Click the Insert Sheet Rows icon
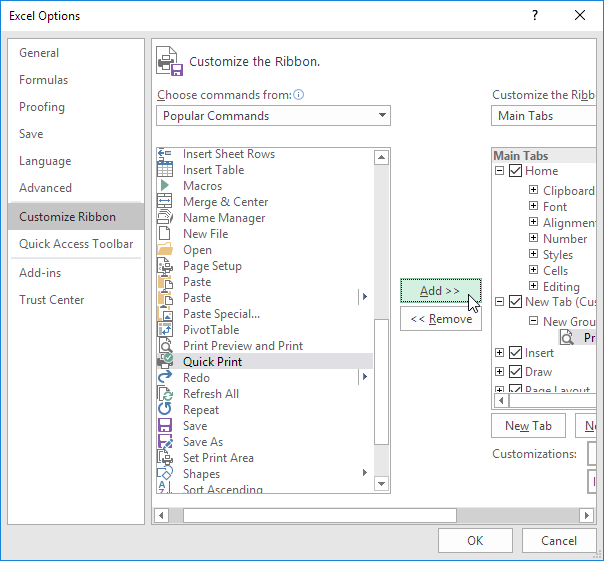 [165, 154]
